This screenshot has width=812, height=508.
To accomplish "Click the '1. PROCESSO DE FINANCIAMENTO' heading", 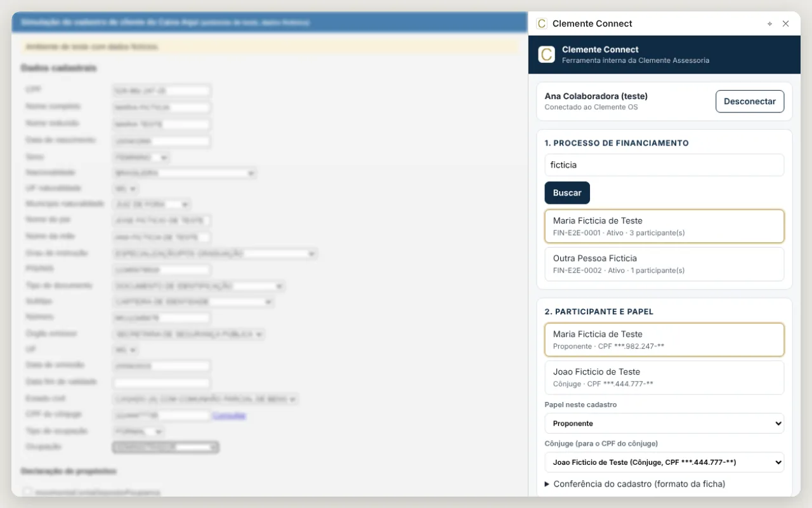I will [x=617, y=144].
